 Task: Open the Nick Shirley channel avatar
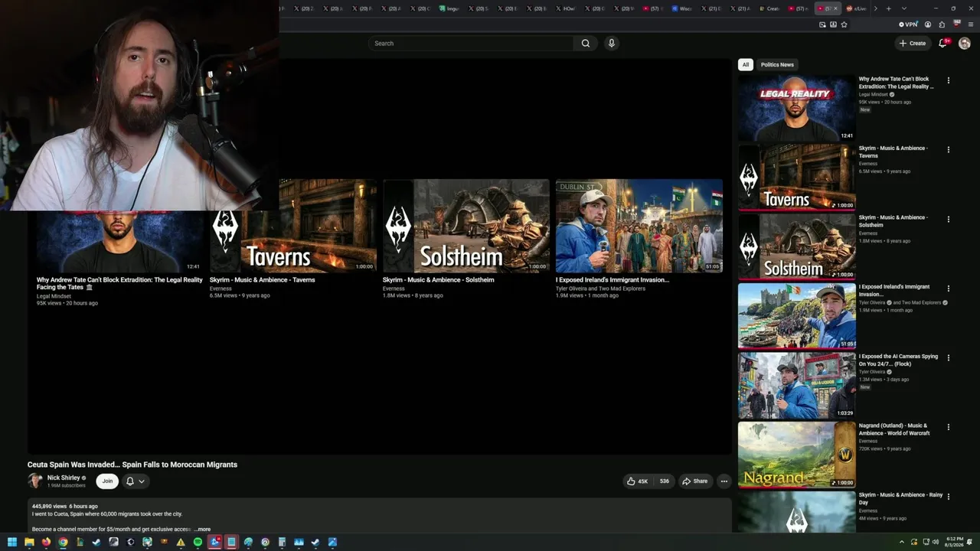(35, 481)
